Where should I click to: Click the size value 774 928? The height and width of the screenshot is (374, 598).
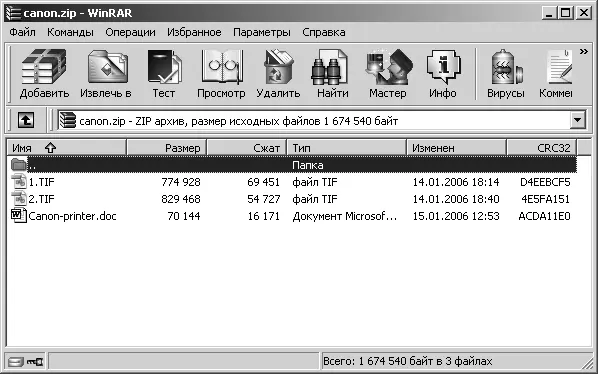click(181, 182)
